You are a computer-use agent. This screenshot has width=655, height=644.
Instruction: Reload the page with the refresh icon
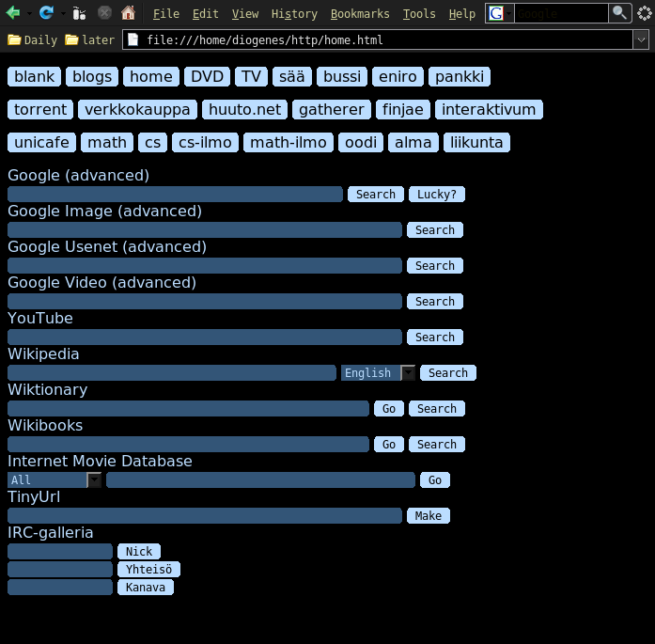click(46, 13)
